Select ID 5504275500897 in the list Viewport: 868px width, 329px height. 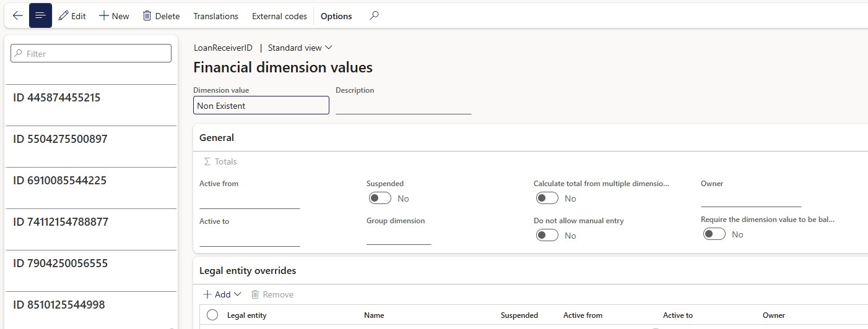(x=91, y=147)
